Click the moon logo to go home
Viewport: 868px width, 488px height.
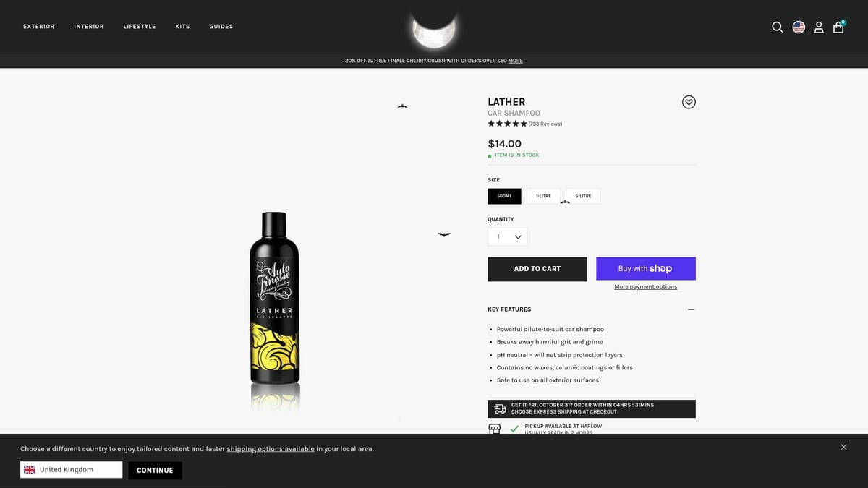pyautogui.click(x=434, y=30)
